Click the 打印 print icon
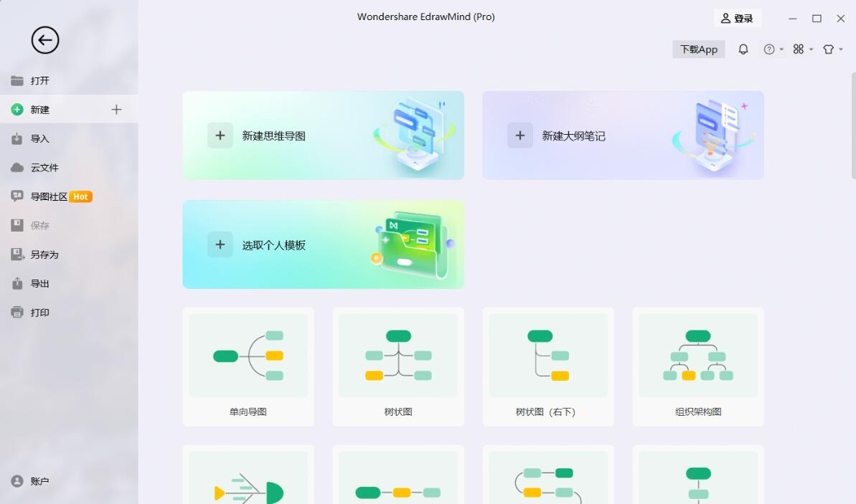Viewport: 856px width, 504px height. (x=17, y=312)
